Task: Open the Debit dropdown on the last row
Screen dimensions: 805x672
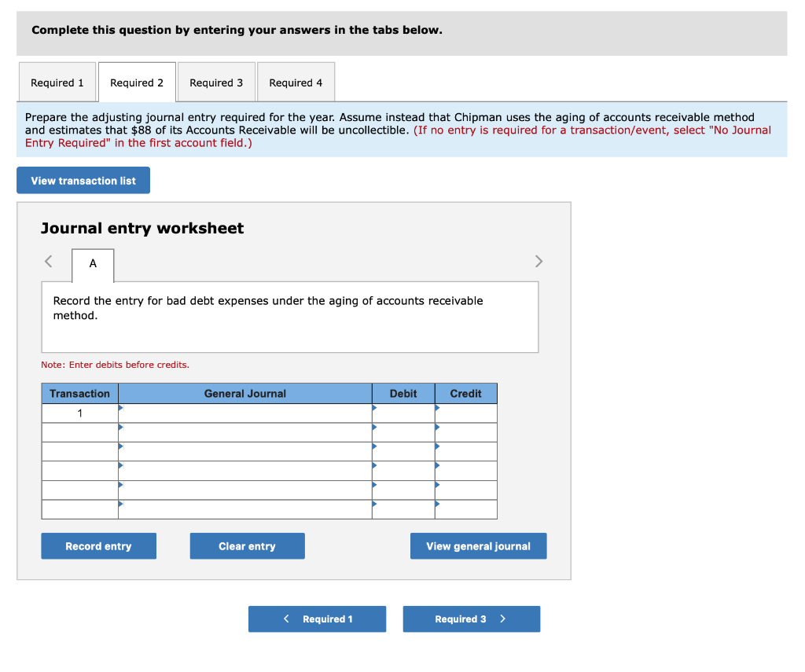Action: (373, 505)
